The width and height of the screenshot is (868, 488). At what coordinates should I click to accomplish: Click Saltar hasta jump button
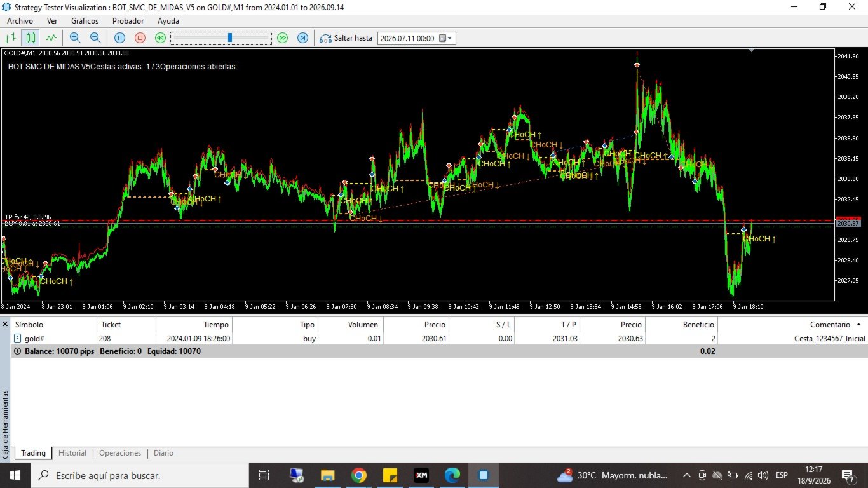click(x=346, y=38)
